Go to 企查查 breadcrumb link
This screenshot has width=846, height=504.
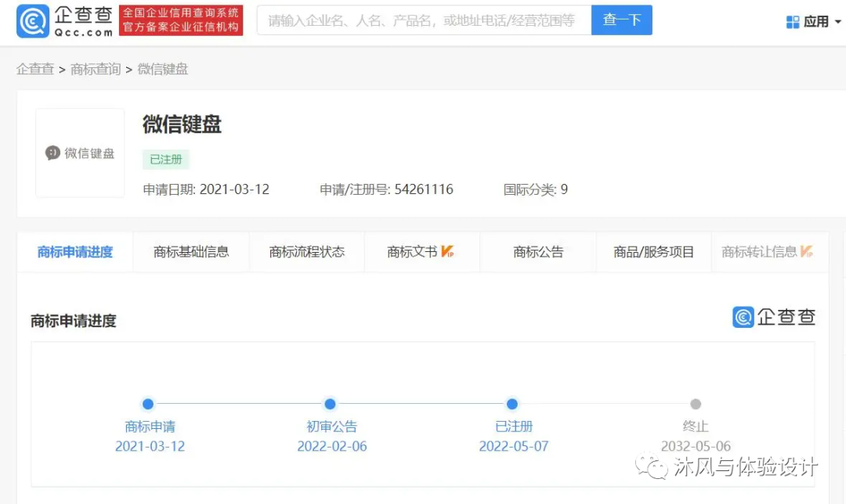click(x=35, y=69)
